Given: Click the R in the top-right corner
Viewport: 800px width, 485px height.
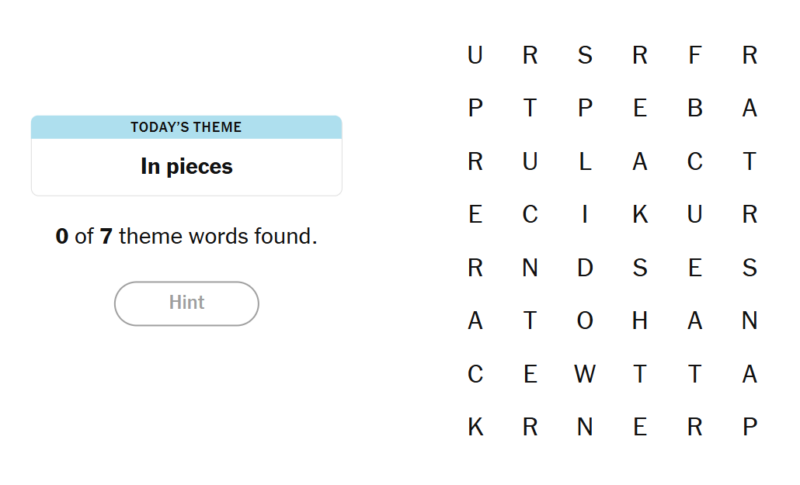Looking at the screenshot, I should [750, 56].
